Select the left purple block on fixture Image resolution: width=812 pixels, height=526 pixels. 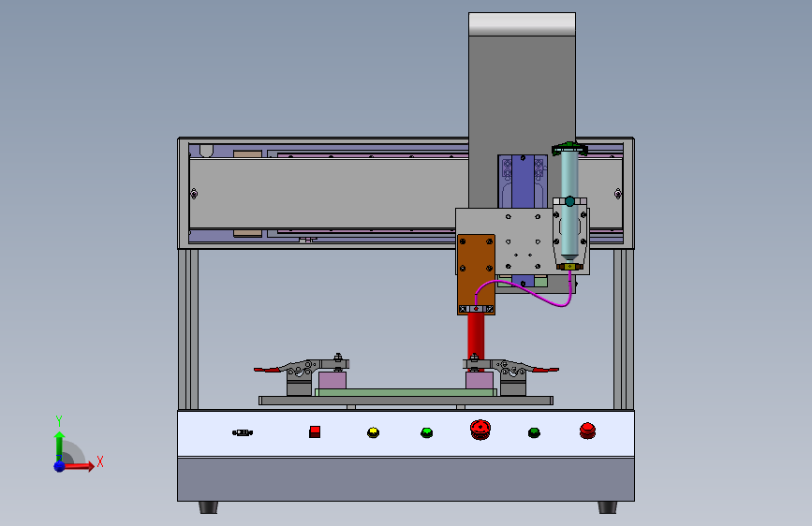(332, 381)
